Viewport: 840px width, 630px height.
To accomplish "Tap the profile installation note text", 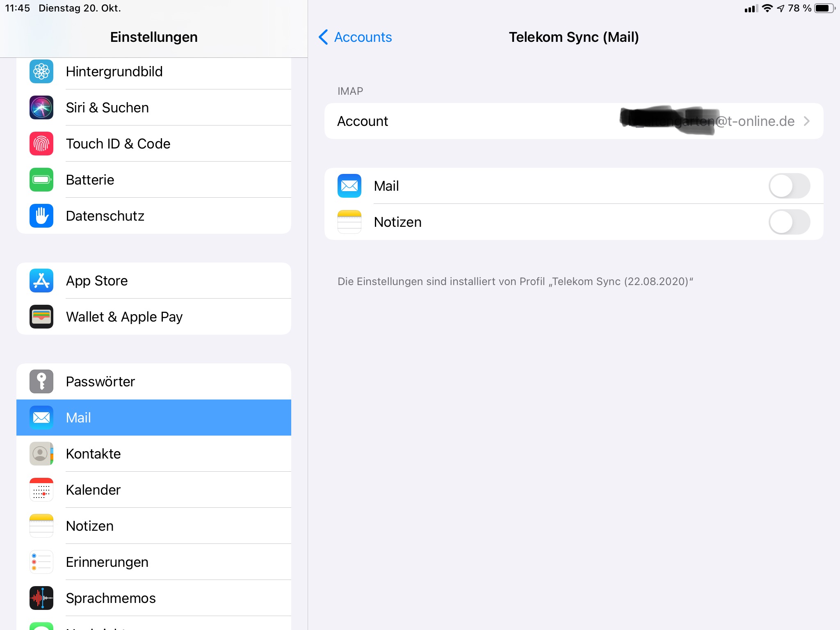I will click(x=515, y=281).
